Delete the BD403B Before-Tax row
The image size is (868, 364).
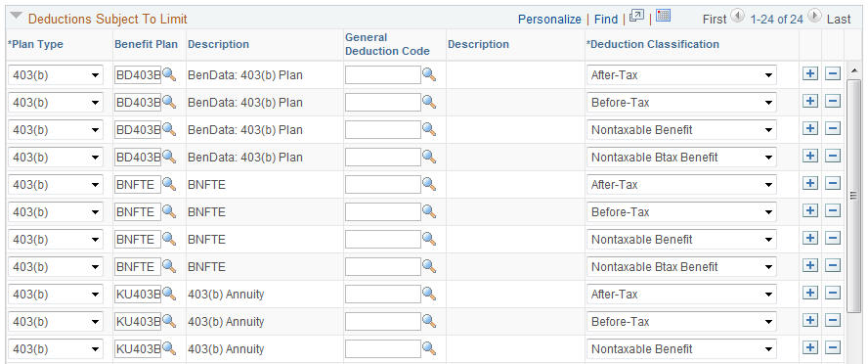click(x=833, y=102)
